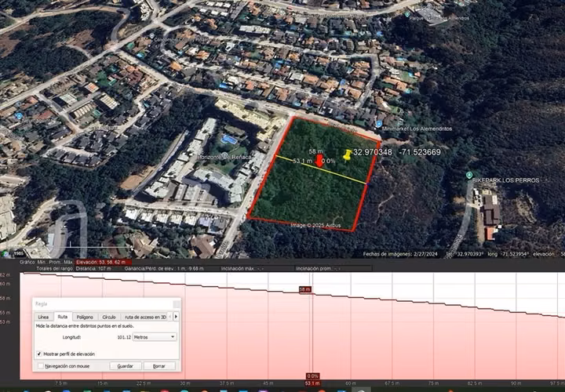Click the Longitud value 101.12
565x392 pixels.
pyautogui.click(x=124, y=337)
